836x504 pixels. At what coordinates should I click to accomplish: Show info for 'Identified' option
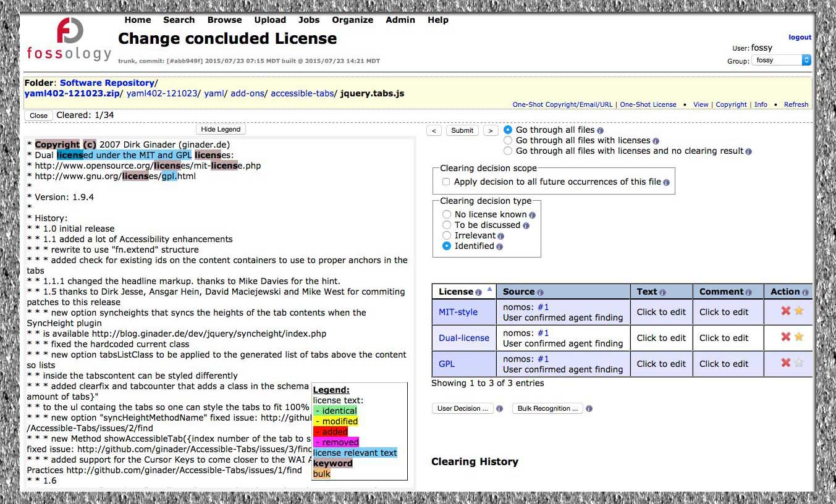click(x=499, y=246)
